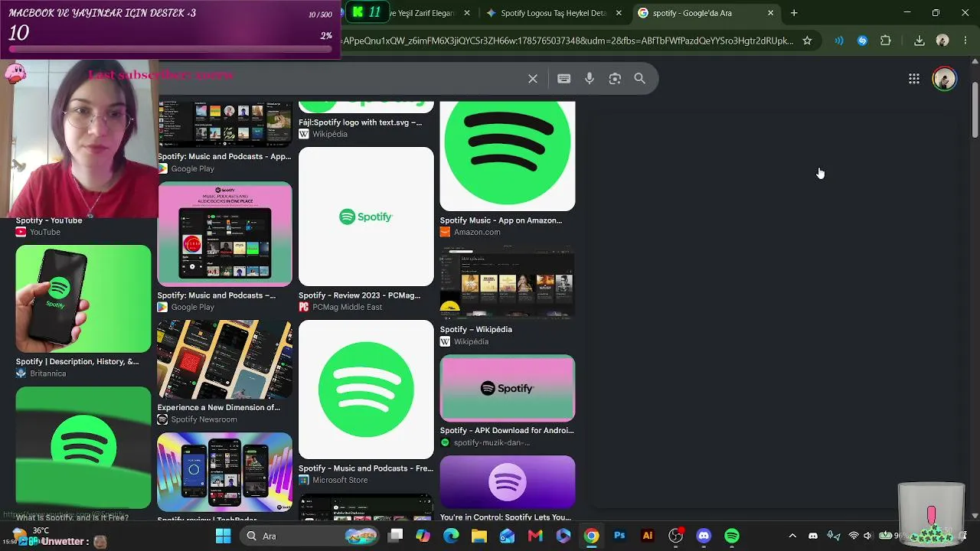This screenshot has width=980, height=551.
Task: Click the media casting waves icon
Action: click(839, 41)
